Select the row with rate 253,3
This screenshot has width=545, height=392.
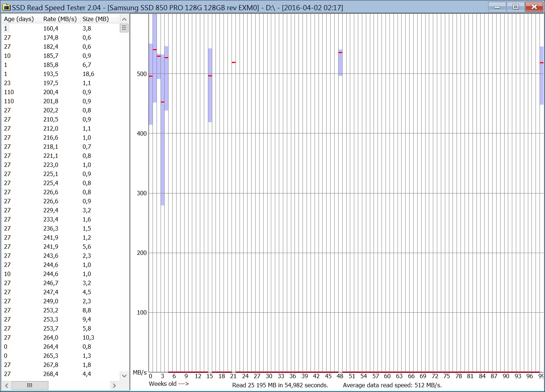tap(61, 319)
